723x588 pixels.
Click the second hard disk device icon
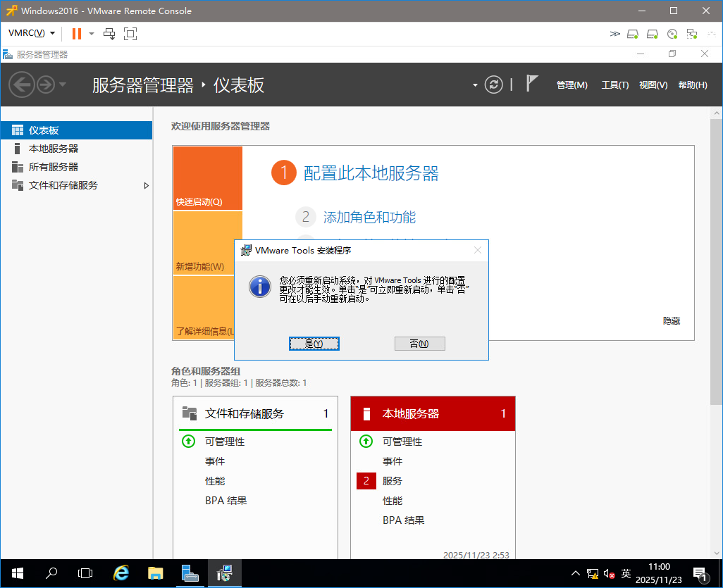coord(653,34)
